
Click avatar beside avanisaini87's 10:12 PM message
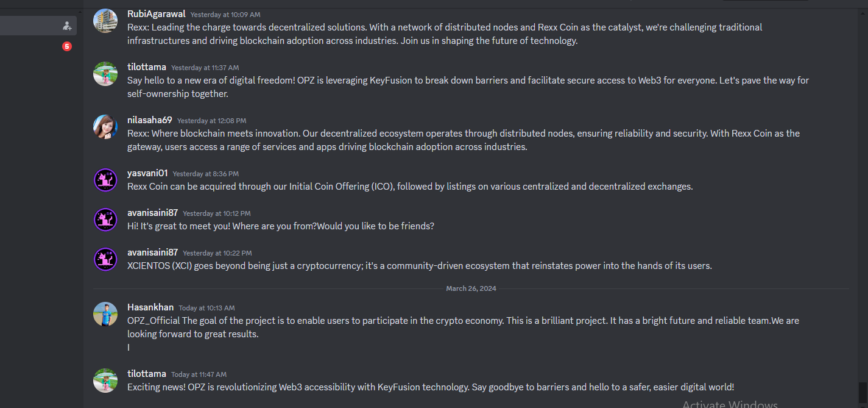coord(105,220)
